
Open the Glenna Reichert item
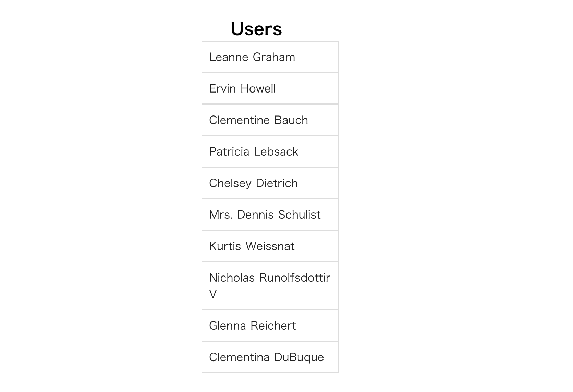(270, 326)
